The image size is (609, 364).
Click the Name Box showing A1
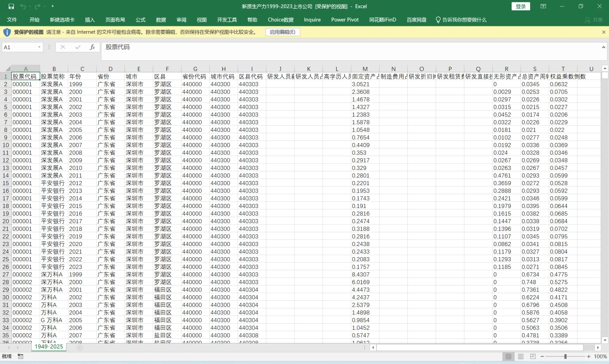coord(19,47)
